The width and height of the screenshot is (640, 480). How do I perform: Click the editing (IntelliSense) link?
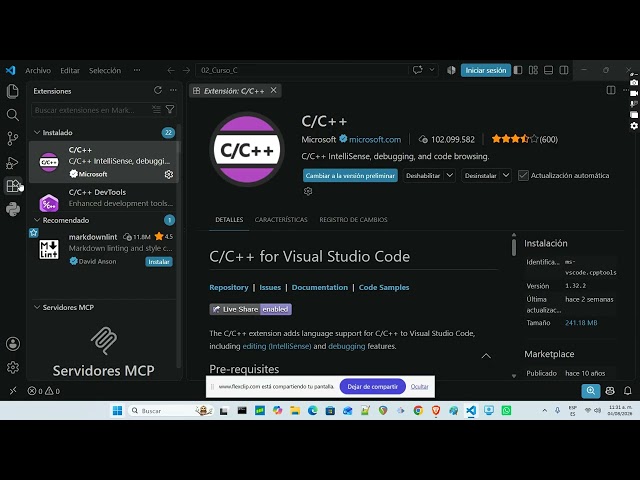click(277, 346)
